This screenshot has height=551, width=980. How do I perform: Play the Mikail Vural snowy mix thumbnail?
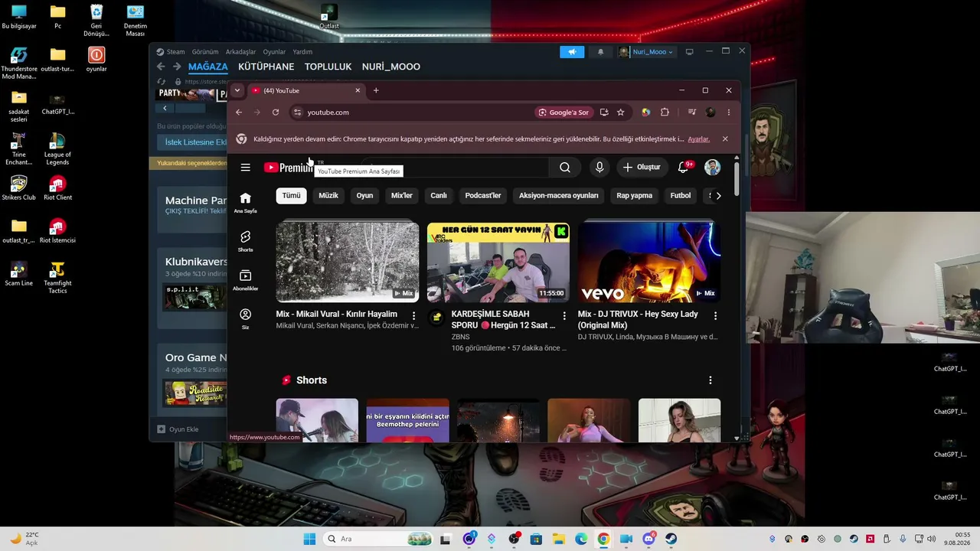(348, 261)
